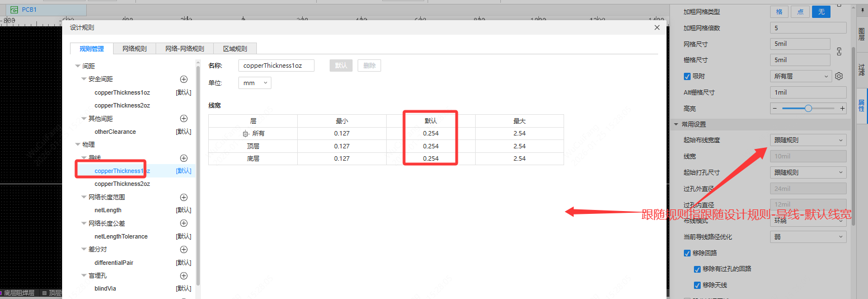Add new rule beside 其他间距
The height and width of the screenshot is (299, 868).
click(x=184, y=119)
